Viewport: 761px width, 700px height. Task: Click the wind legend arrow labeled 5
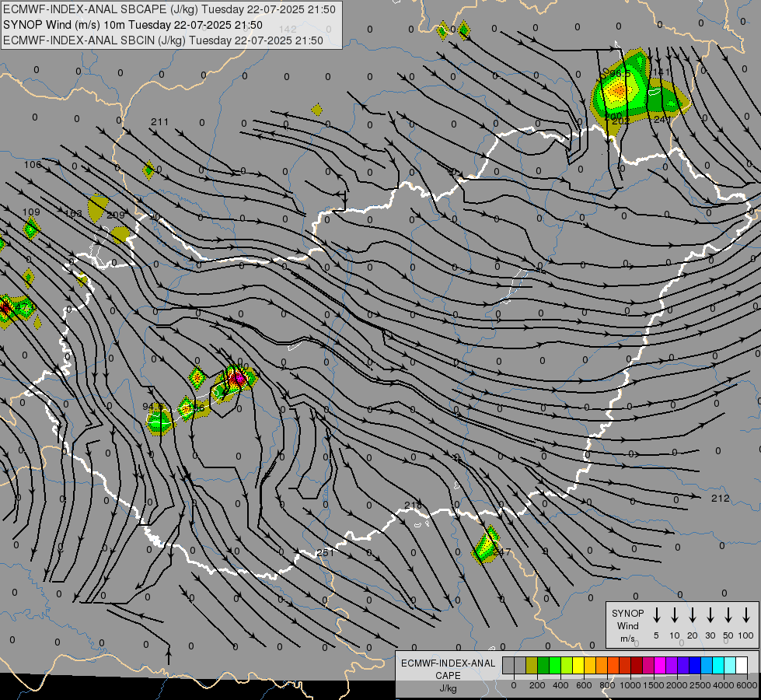(656, 615)
